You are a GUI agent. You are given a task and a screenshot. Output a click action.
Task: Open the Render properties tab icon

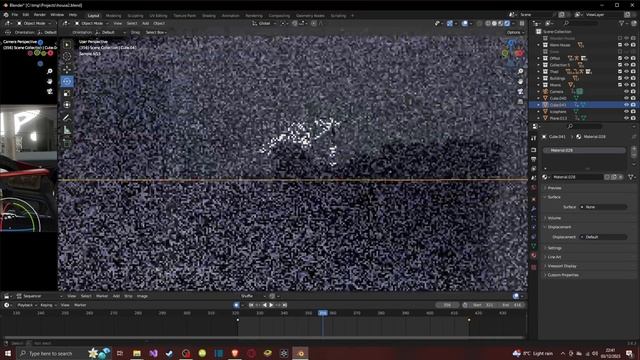(x=533, y=150)
